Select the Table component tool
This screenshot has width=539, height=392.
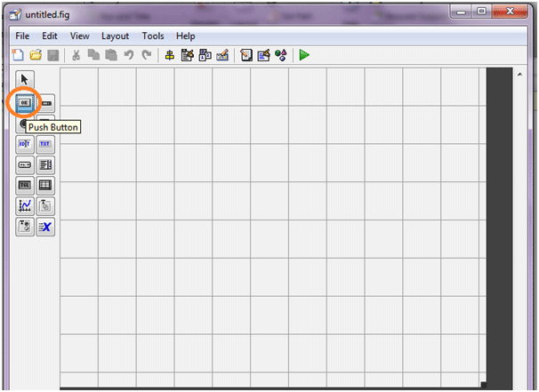pos(45,185)
